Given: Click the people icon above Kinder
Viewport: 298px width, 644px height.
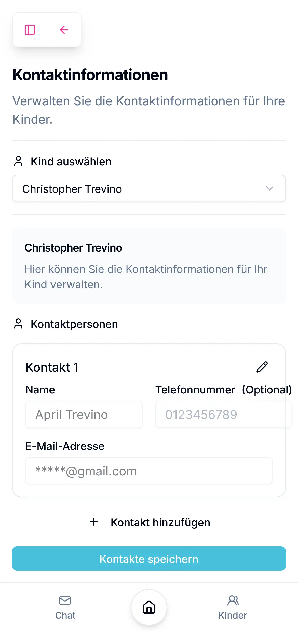Looking at the screenshot, I should click(233, 601).
